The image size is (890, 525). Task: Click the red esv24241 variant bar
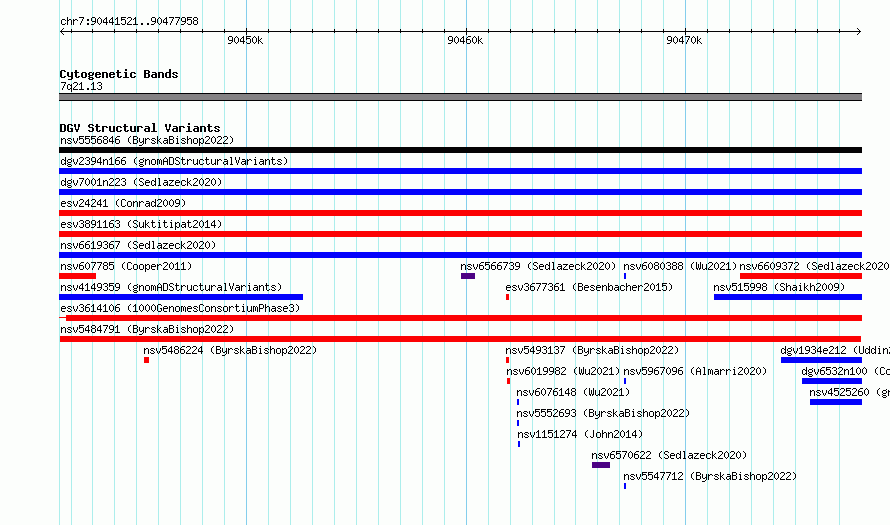[460, 213]
